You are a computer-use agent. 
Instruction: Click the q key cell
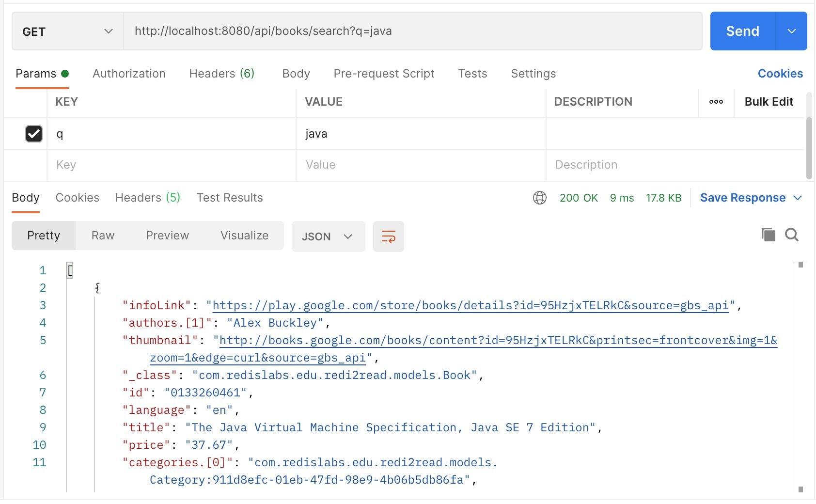click(172, 134)
